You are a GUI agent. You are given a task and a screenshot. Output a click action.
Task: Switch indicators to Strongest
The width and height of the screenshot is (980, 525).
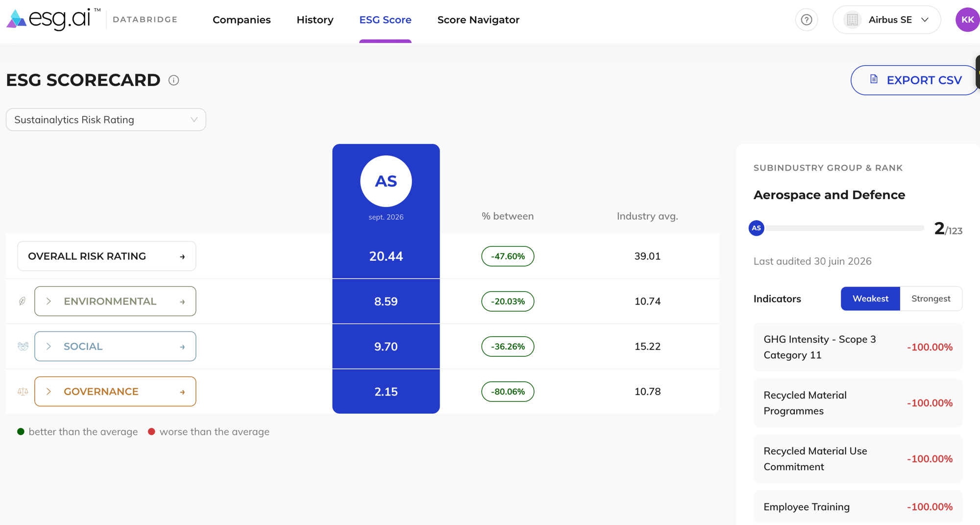tap(931, 299)
